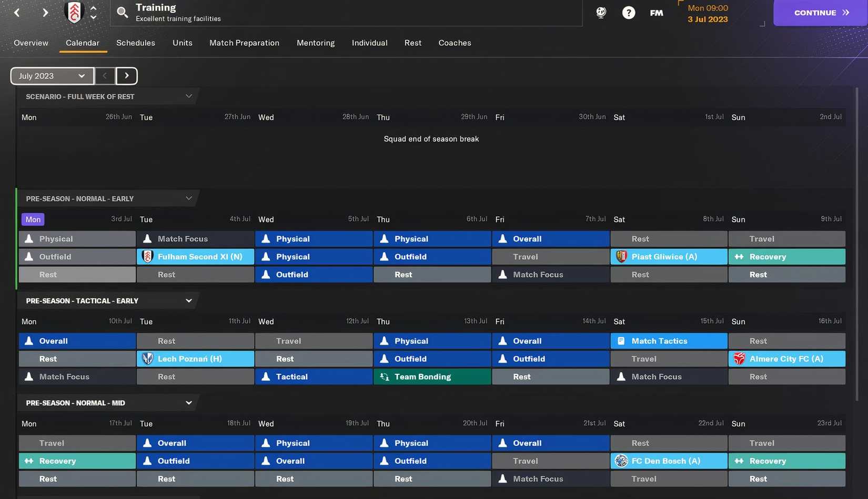
Task: Open the July 2023 month dropdown
Action: [x=52, y=76]
